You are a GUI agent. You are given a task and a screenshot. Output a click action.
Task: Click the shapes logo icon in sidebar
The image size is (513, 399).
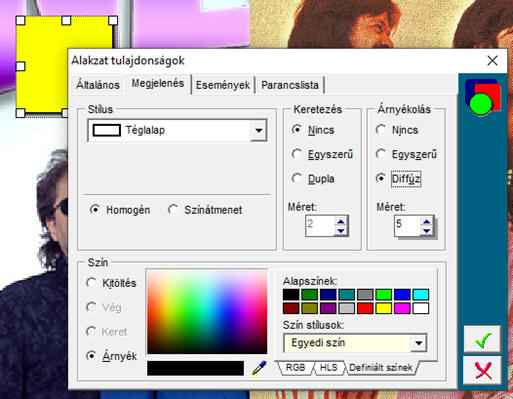point(483,97)
